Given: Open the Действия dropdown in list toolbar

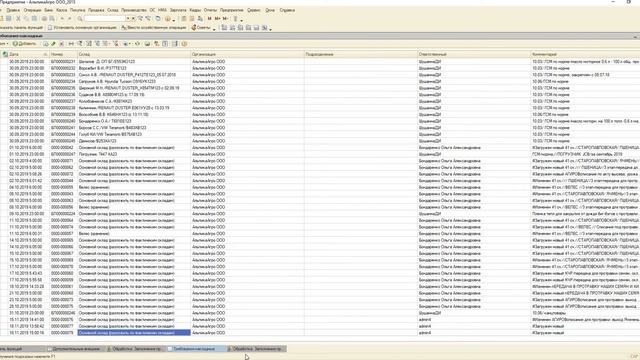Looking at the screenshot, I should pos(3,44).
